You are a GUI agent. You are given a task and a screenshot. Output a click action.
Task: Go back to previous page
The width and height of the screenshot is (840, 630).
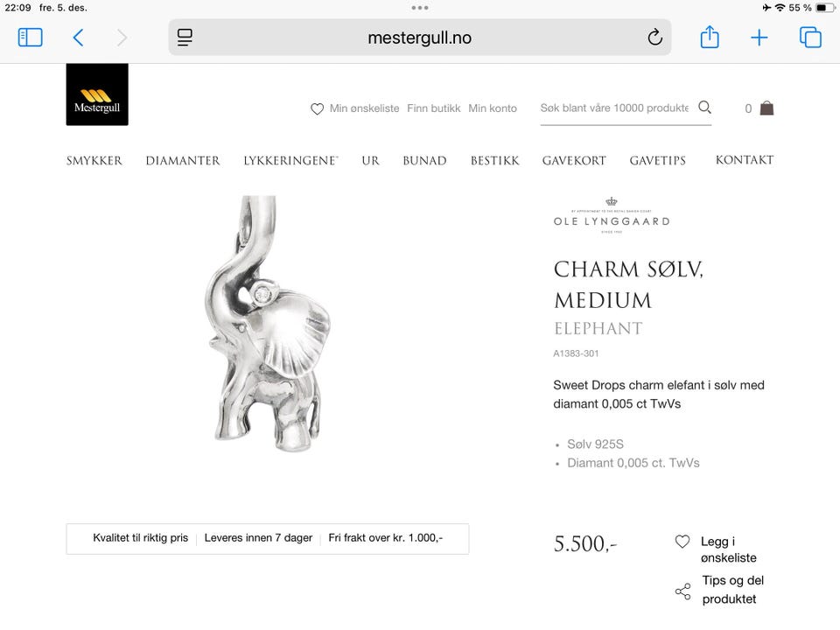78,38
